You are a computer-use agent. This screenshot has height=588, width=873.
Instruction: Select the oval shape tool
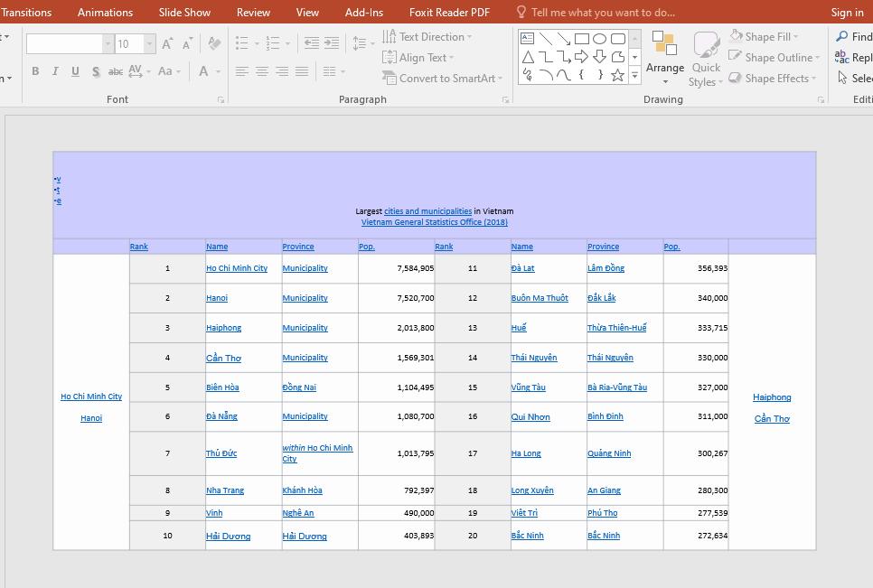tap(598, 39)
